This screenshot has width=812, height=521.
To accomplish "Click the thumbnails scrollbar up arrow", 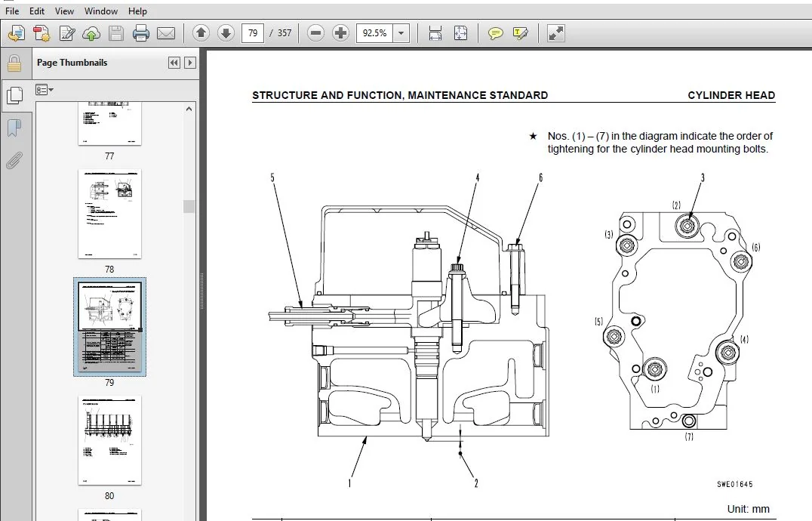I will click(189, 109).
